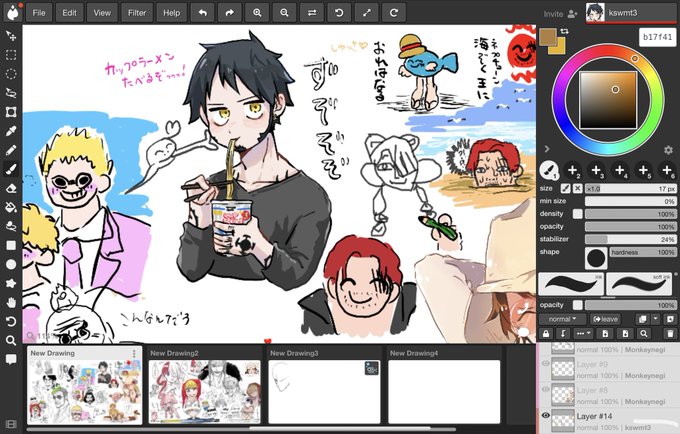Rotate the view clockwise

pyautogui.click(x=394, y=13)
